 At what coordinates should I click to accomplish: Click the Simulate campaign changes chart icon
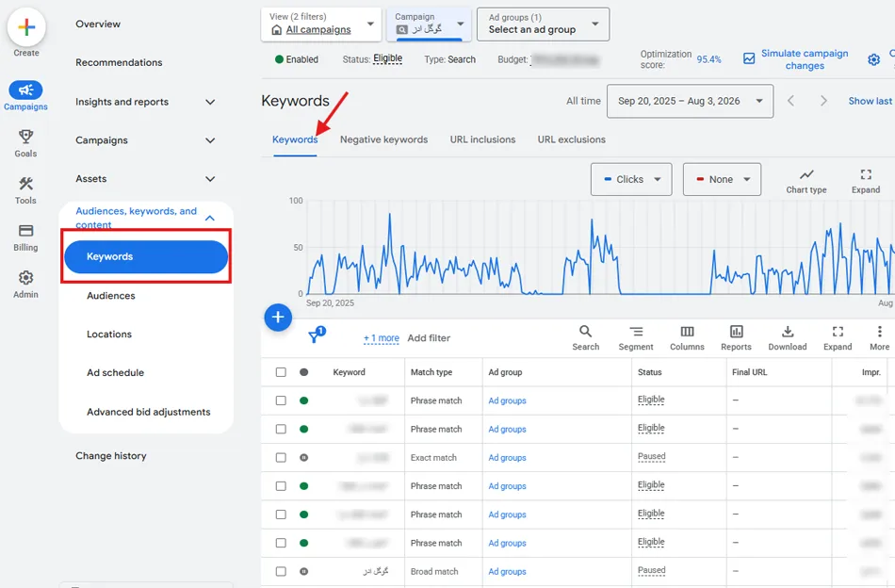[x=749, y=58]
